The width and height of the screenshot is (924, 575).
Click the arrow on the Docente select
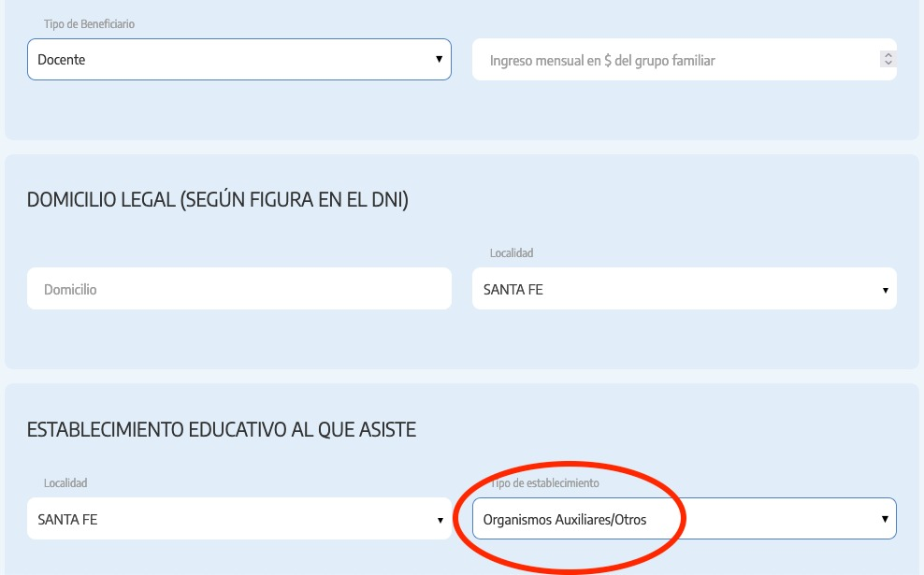439,59
